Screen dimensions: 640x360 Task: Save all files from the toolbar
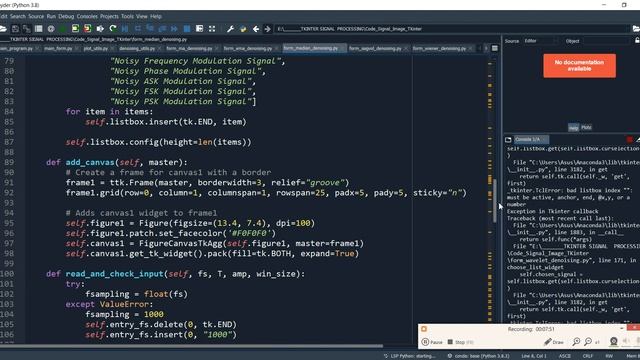click(27, 29)
